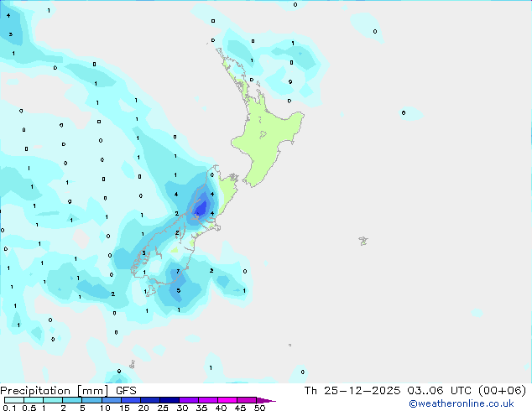Viewport: 532px width, 411px height.
Task: Click the precipitation value '7' on South Island
Action: pyautogui.click(x=178, y=271)
